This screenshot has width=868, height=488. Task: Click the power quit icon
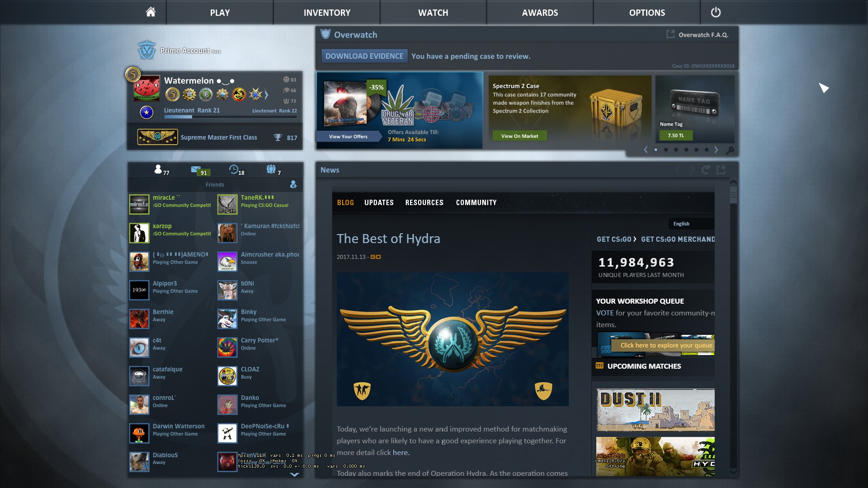716,12
